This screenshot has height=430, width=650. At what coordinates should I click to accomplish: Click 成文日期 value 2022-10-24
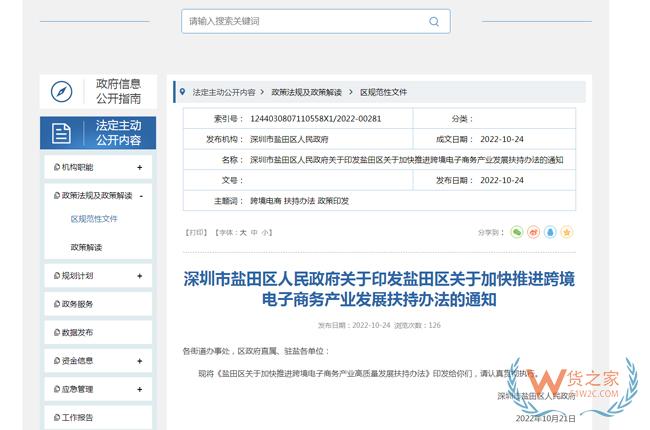tap(502, 139)
